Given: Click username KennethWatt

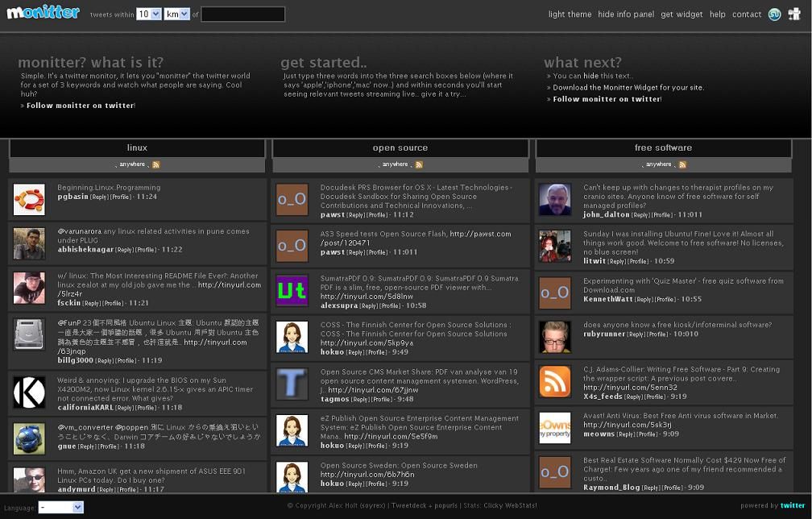Looking at the screenshot, I should coord(608,299).
